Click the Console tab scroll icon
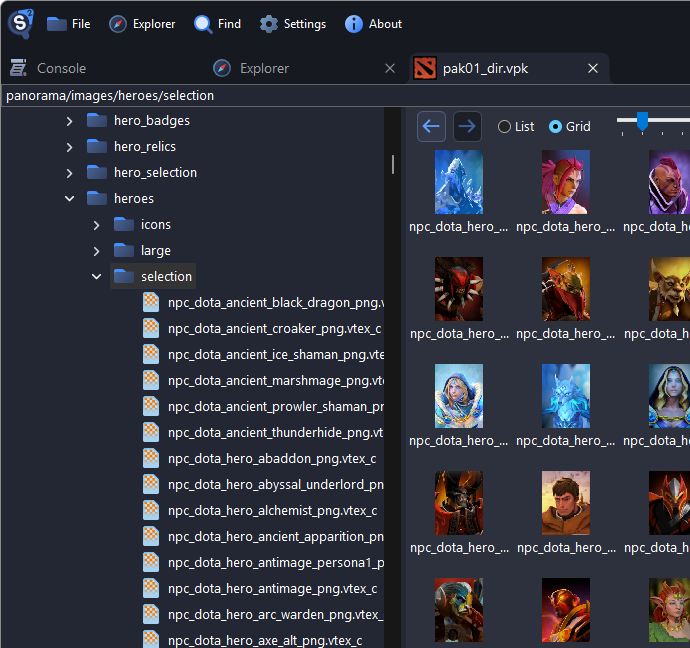690x648 pixels. pyautogui.click(x=18, y=68)
